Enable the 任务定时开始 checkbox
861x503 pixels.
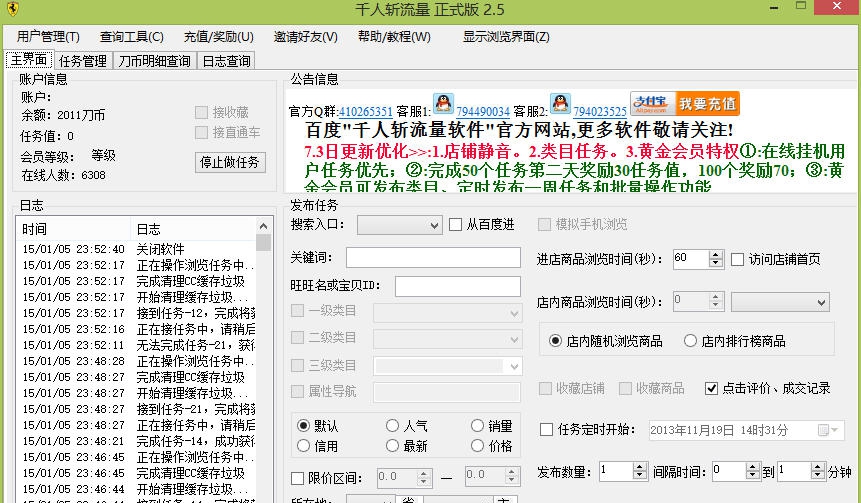pos(546,429)
